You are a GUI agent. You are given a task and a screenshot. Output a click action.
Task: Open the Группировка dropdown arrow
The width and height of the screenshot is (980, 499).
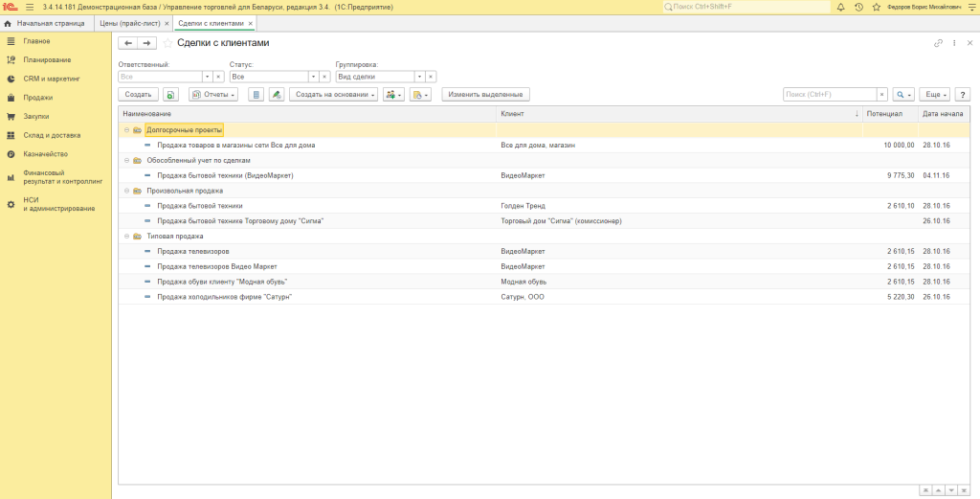[x=419, y=77]
